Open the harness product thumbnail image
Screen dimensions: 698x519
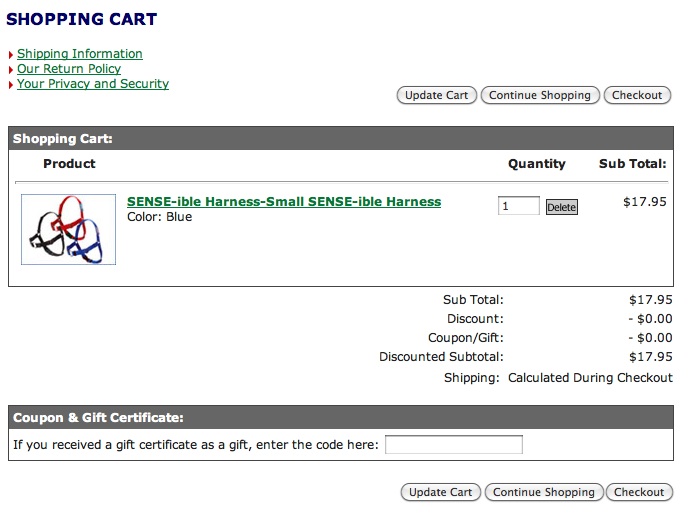[69, 229]
